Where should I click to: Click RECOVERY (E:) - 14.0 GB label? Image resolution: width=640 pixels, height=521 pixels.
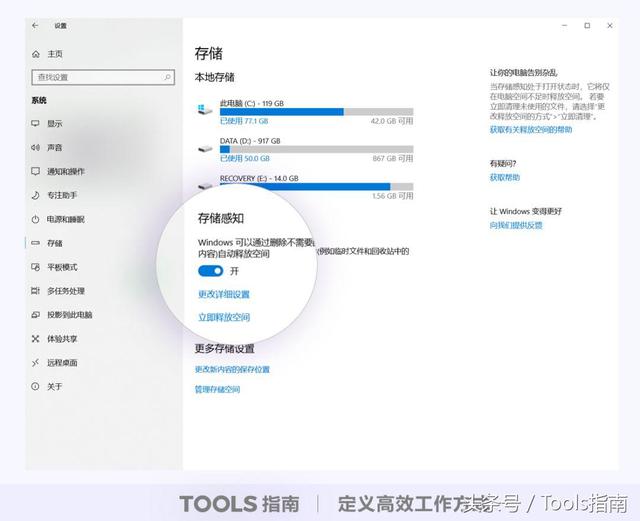pos(259,178)
